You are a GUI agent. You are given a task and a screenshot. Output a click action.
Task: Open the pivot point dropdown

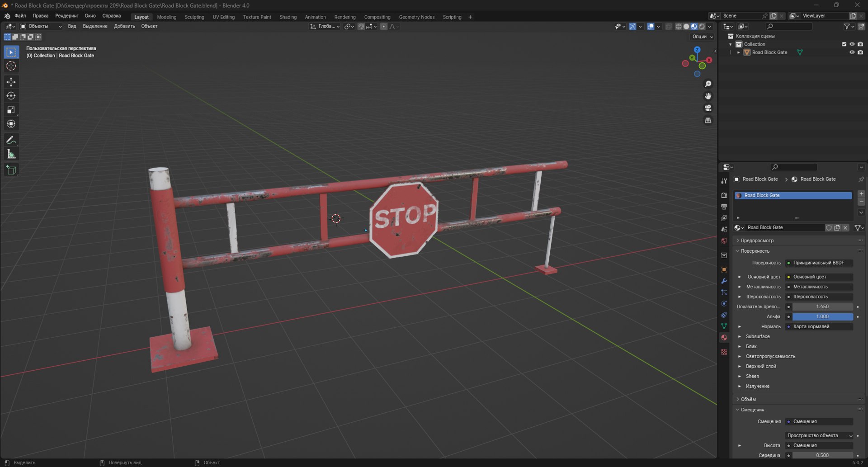tap(349, 27)
